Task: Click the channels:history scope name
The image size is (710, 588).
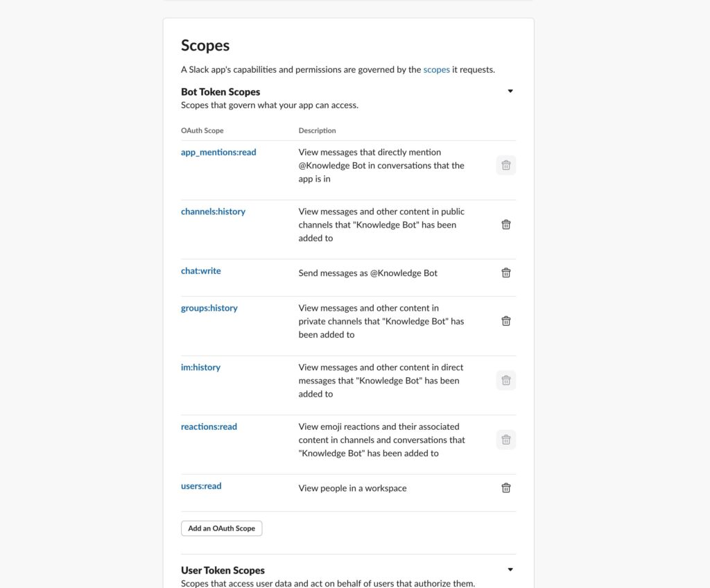Action: click(213, 211)
